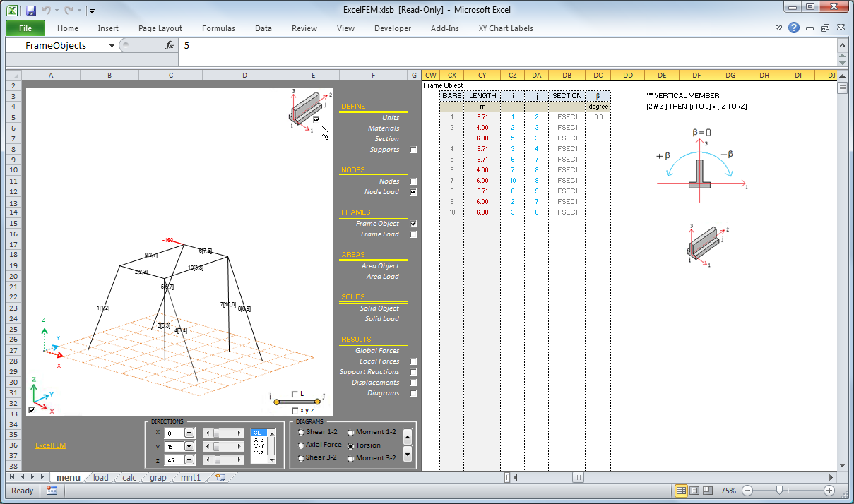Screen dimensions: 854x504
Task: Click the 3D beam local axes icon in viewport
Action: [x=309, y=109]
